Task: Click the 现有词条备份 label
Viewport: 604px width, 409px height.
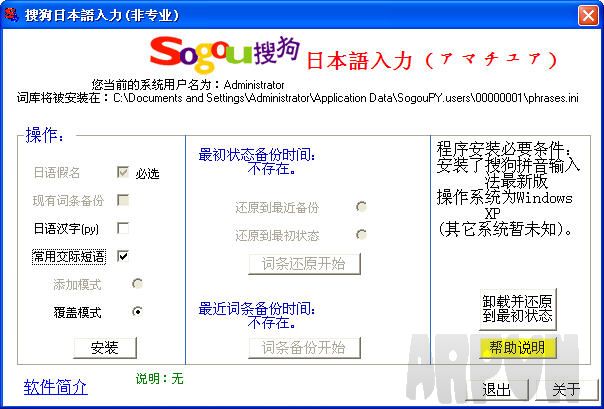Action: (69, 200)
